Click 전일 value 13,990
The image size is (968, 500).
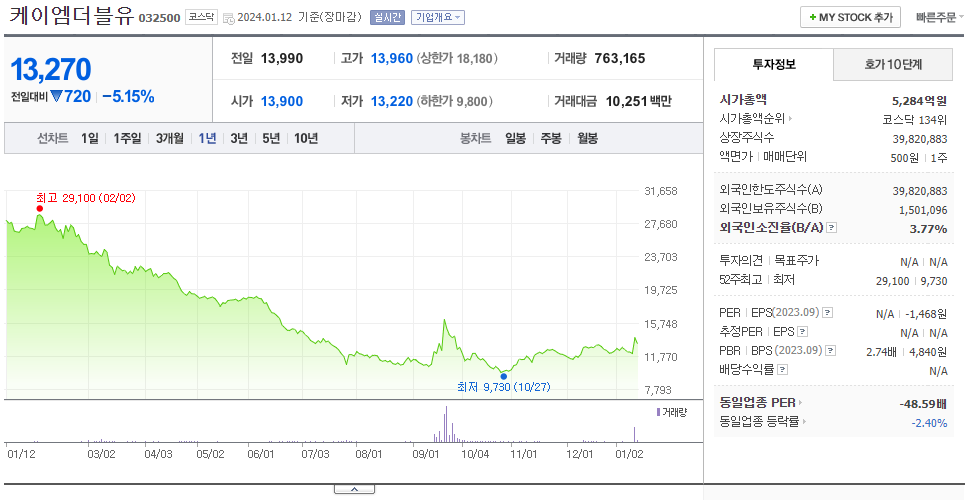tap(282, 59)
